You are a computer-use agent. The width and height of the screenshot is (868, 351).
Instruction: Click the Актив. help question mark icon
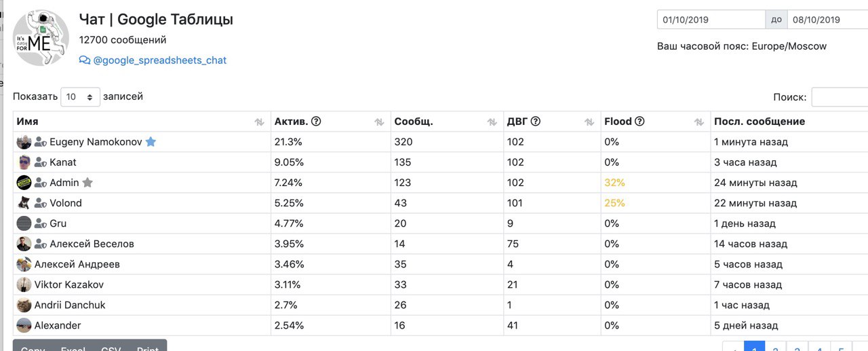point(316,122)
